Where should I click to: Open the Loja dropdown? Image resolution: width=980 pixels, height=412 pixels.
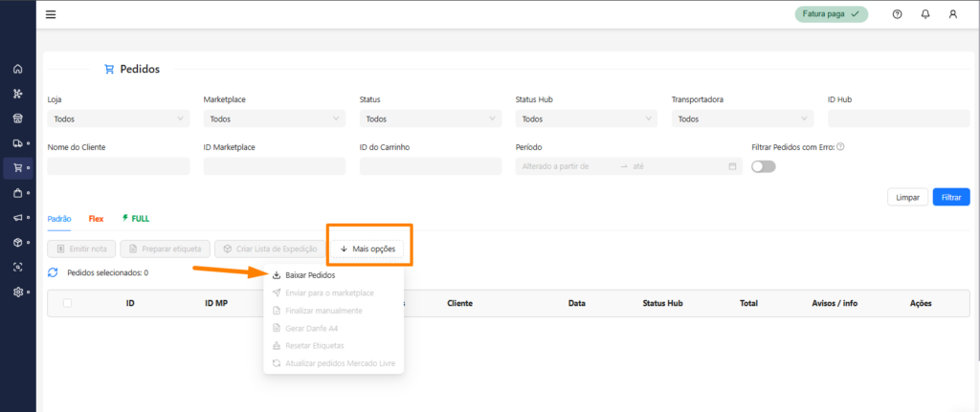point(119,119)
